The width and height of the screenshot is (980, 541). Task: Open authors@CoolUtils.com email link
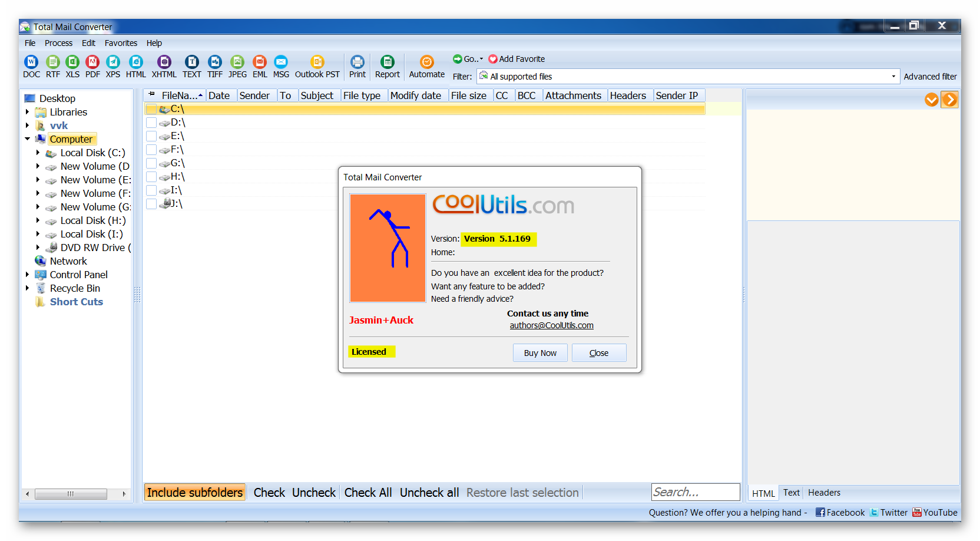click(x=551, y=325)
